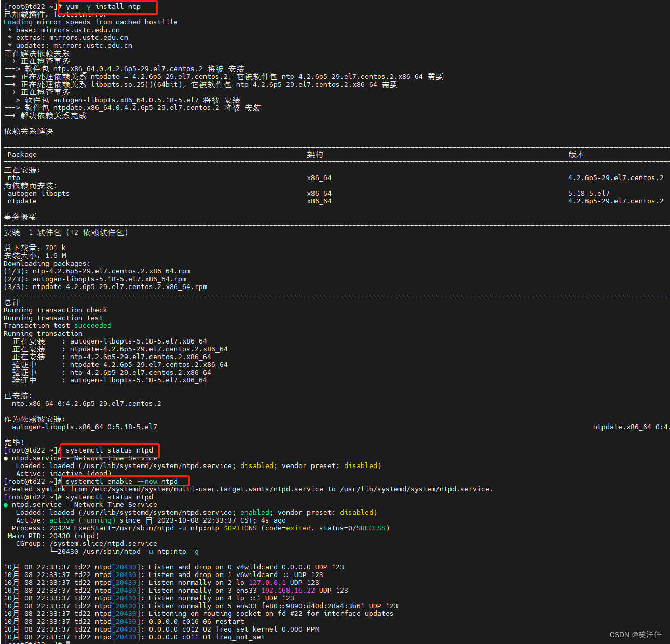Click the '版本' column header
This screenshot has height=644, width=670.
pyautogui.click(x=577, y=155)
